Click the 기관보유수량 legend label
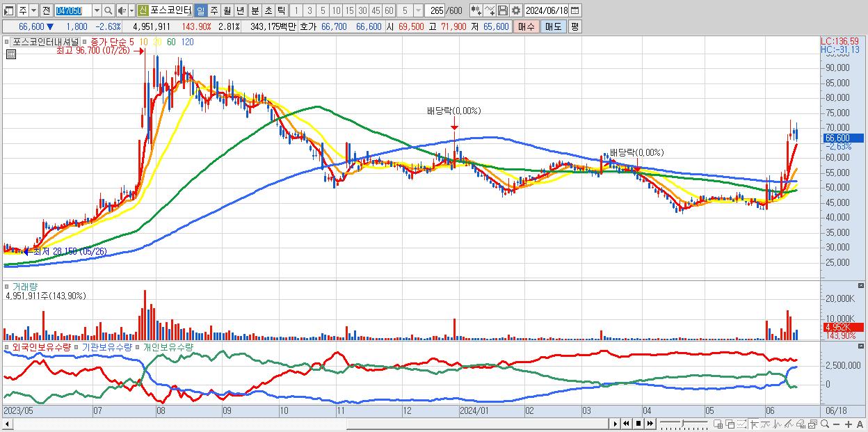 (x=107, y=346)
